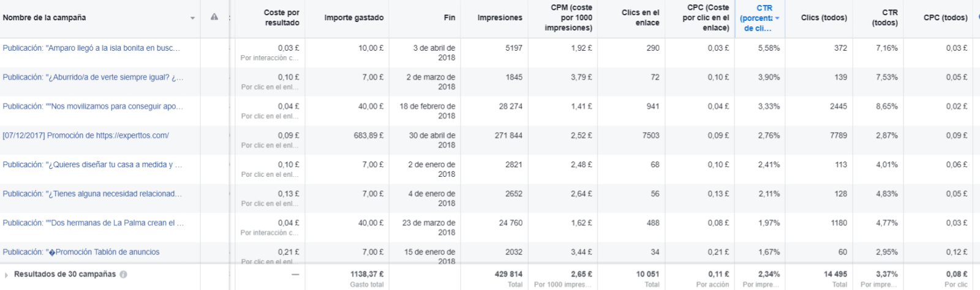Sort by the Importe gastado column header
Image resolution: width=980 pixels, height=290 pixels.
point(354,18)
